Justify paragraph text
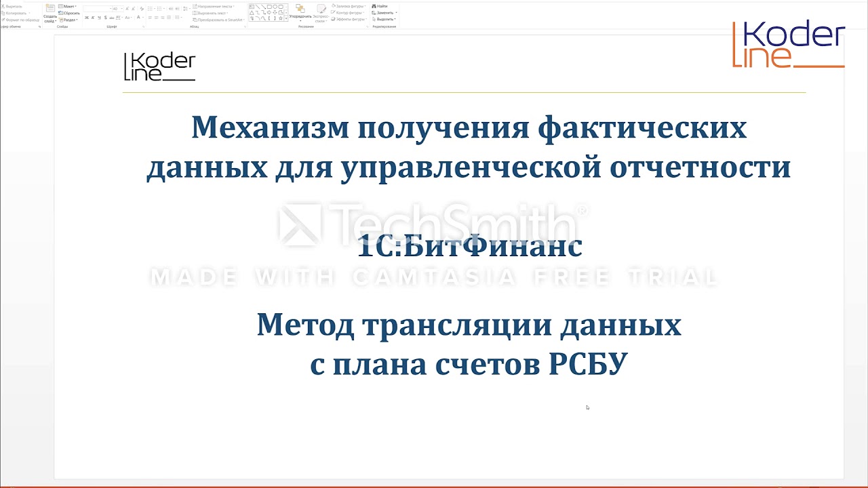The width and height of the screenshot is (868, 488). tap(169, 18)
